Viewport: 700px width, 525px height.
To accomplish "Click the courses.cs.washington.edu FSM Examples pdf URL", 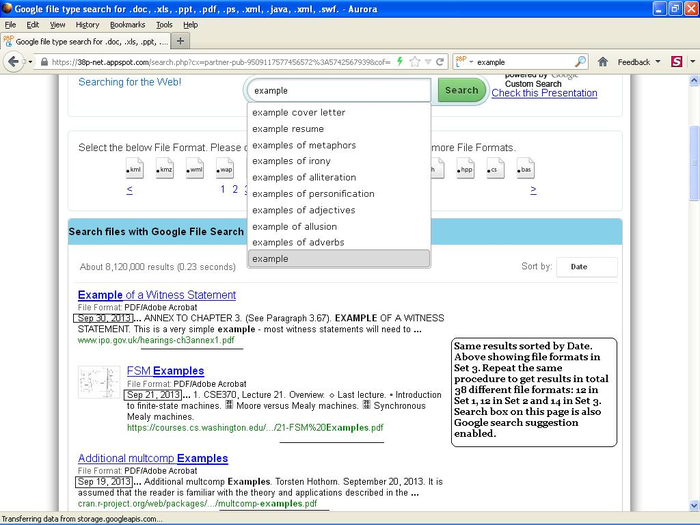I will [x=255, y=428].
